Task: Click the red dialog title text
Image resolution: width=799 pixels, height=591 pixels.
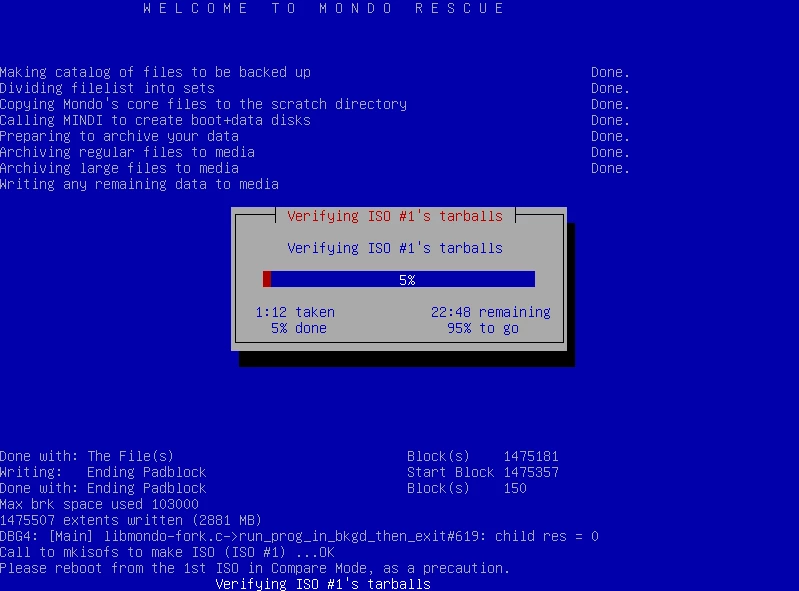Action: (x=395, y=216)
